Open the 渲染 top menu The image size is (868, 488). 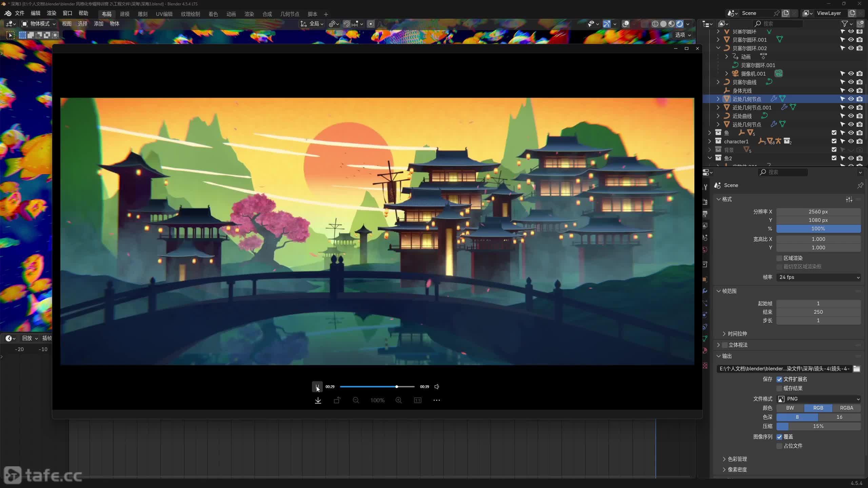coord(51,13)
